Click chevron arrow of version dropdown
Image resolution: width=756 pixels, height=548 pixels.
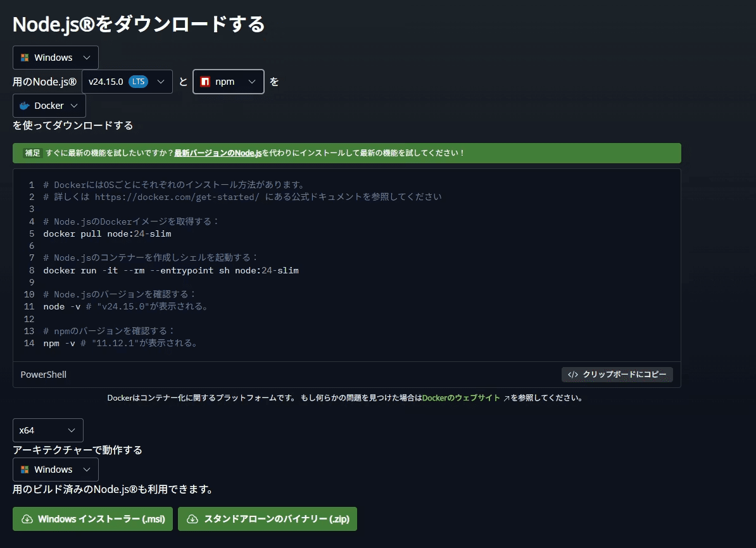point(161,82)
